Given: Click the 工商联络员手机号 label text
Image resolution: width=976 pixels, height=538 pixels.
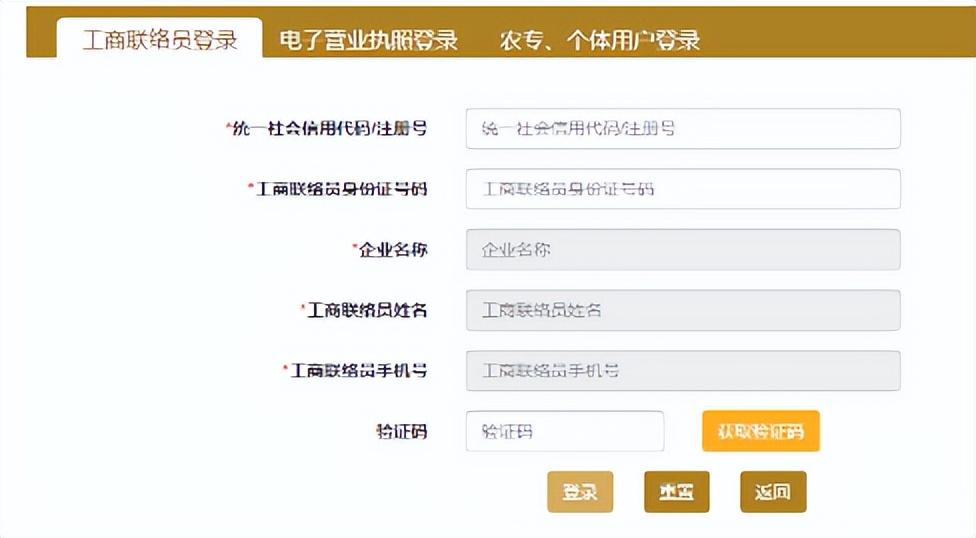Looking at the screenshot, I should (359, 370).
